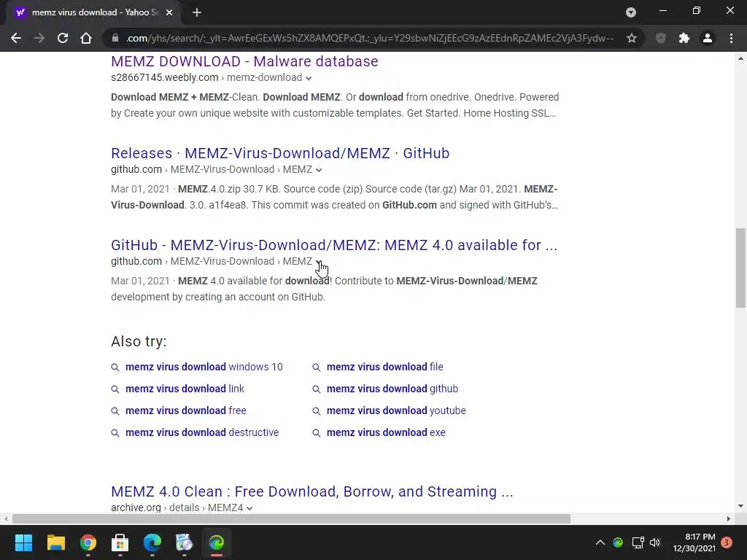
Task: Go back to the previous page
Action: point(16,38)
